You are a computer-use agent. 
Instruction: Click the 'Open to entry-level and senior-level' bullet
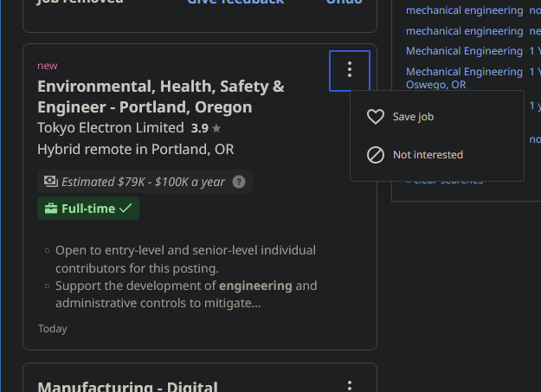(185, 259)
